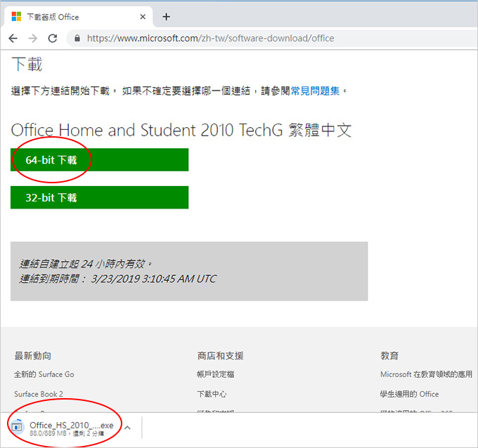
Task: Click the Microsoft logo favicon on tab
Action: (16, 16)
